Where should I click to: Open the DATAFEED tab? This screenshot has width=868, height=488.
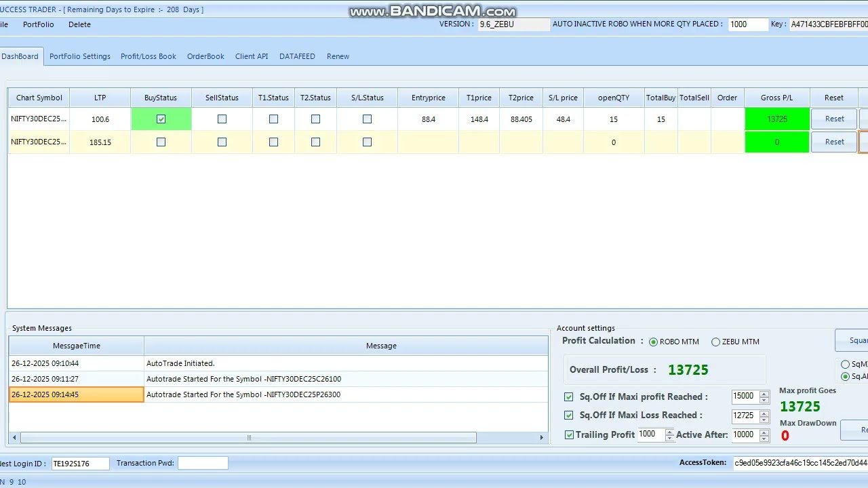click(x=297, y=56)
